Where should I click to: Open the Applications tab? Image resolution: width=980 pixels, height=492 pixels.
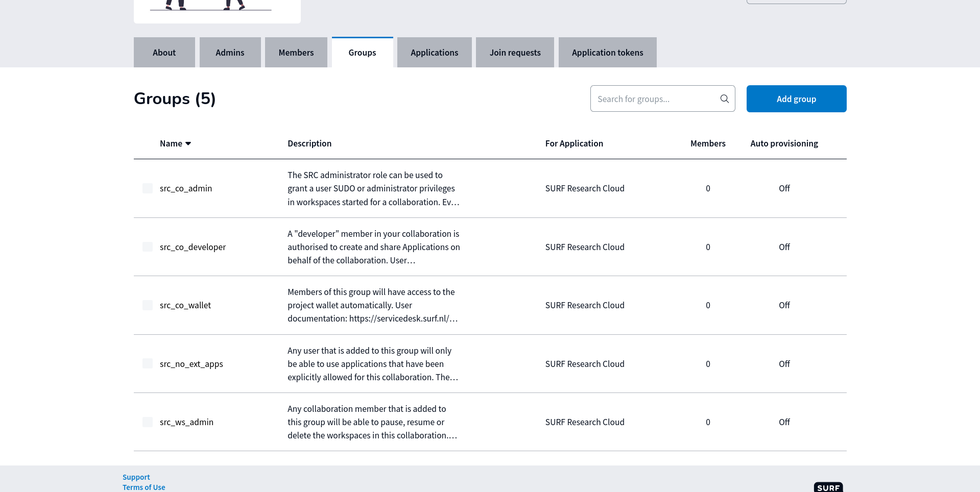434,53
